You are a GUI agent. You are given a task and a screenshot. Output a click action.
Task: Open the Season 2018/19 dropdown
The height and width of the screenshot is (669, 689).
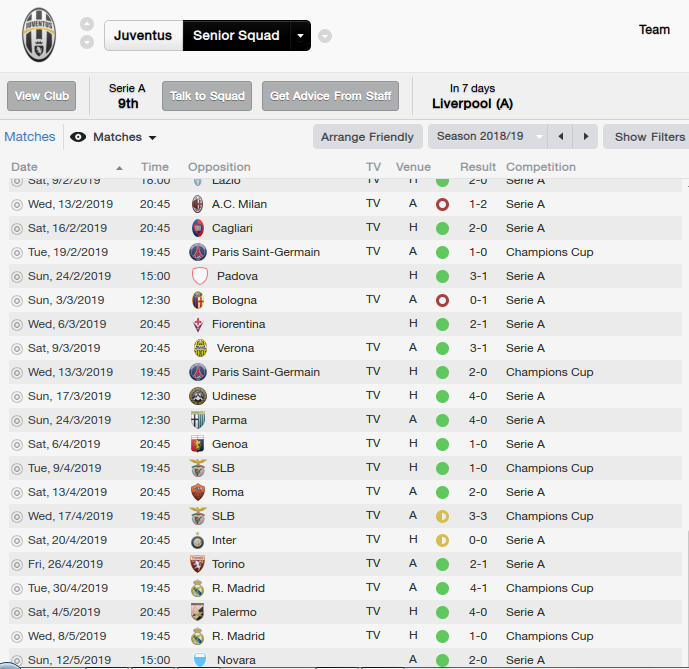pyautogui.click(x=488, y=137)
